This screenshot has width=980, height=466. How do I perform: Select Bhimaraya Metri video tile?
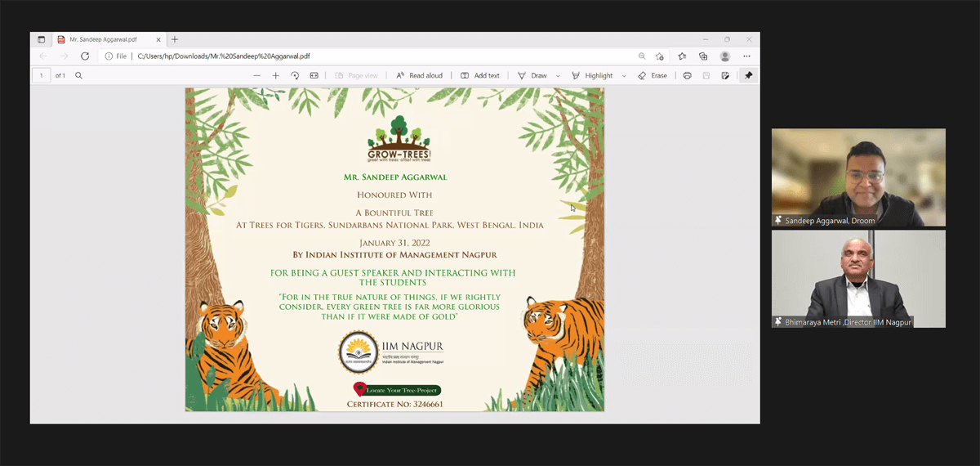tap(858, 279)
